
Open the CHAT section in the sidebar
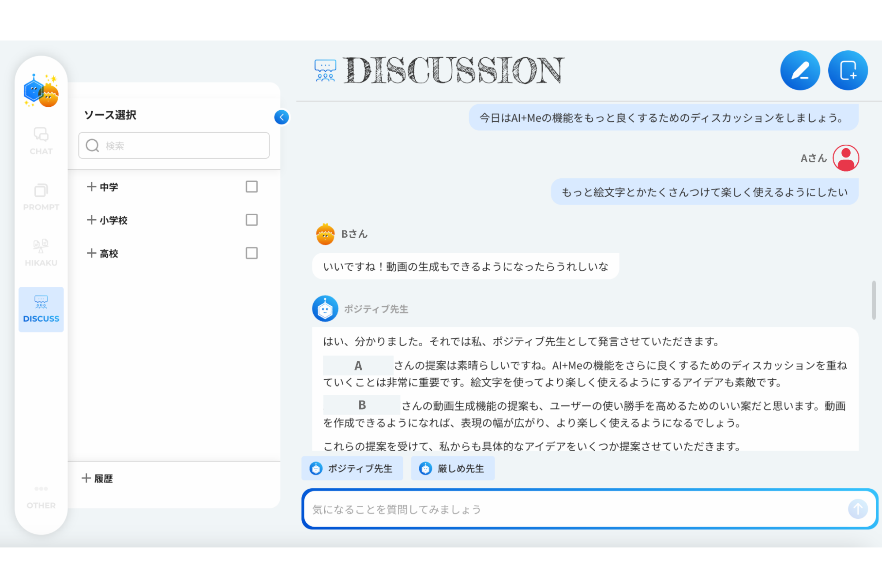41,141
